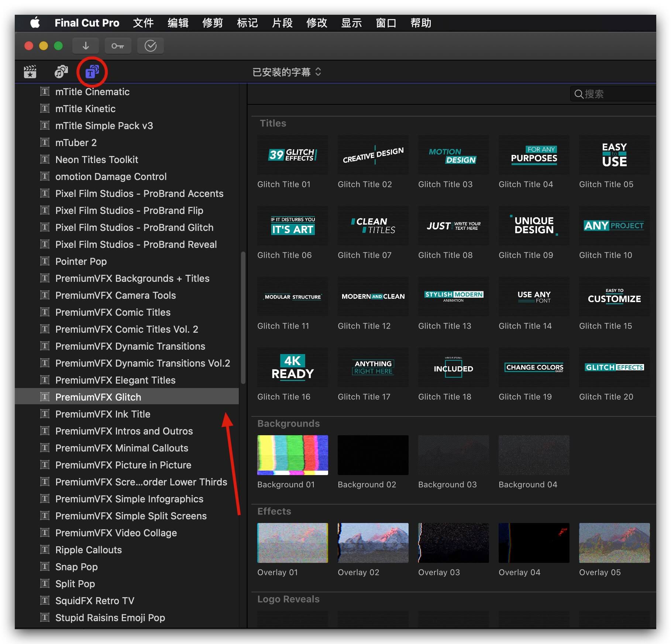
Task: Open the Apple menu
Action: coord(35,23)
